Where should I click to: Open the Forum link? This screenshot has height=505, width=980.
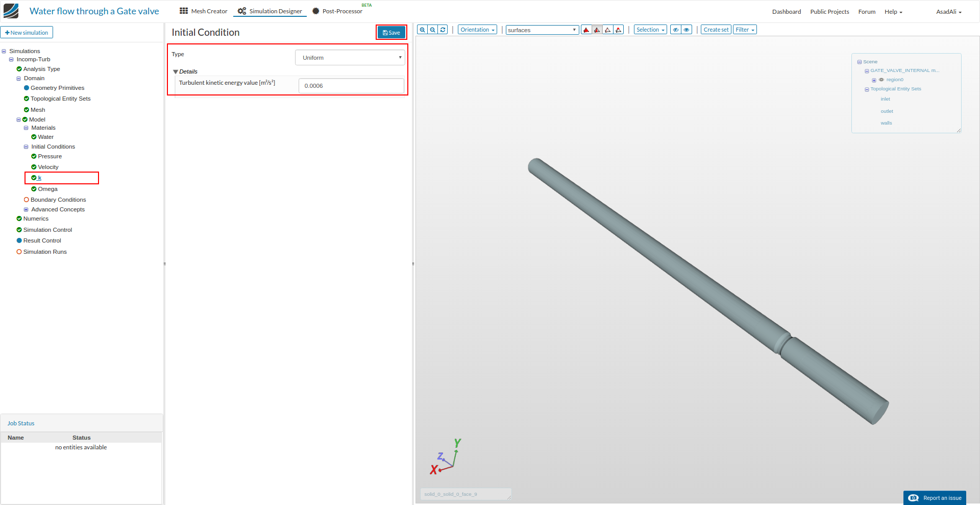click(x=867, y=12)
